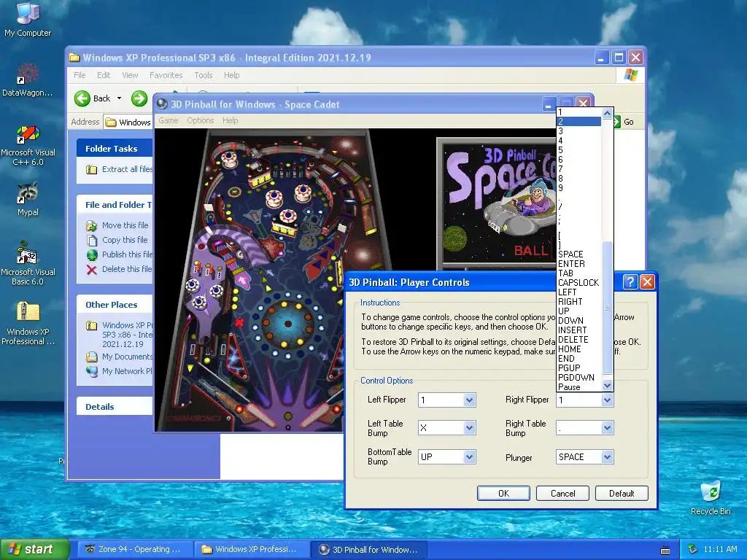
Task: Confirm Player Controls with OK button
Action: (503, 494)
